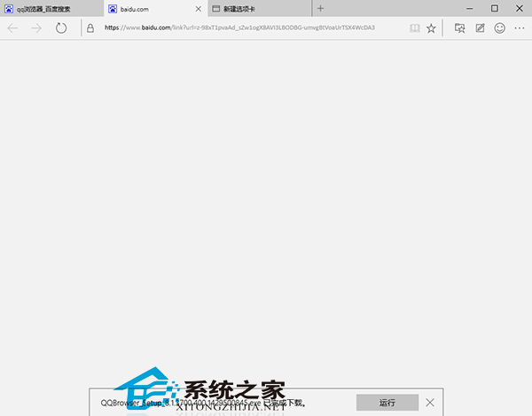Open the More actions ellipsis menu
The image size is (532, 416).
coord(520,28)
